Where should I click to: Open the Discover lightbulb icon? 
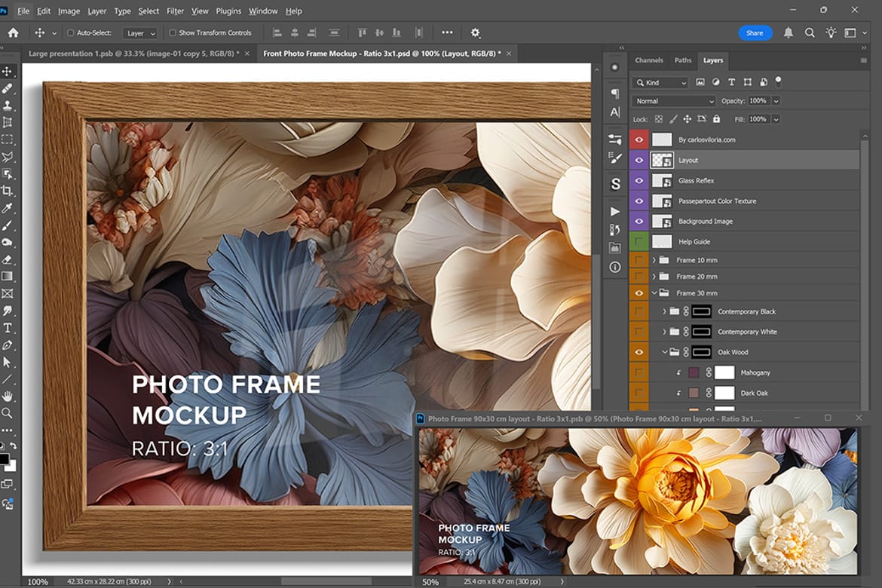831,32
